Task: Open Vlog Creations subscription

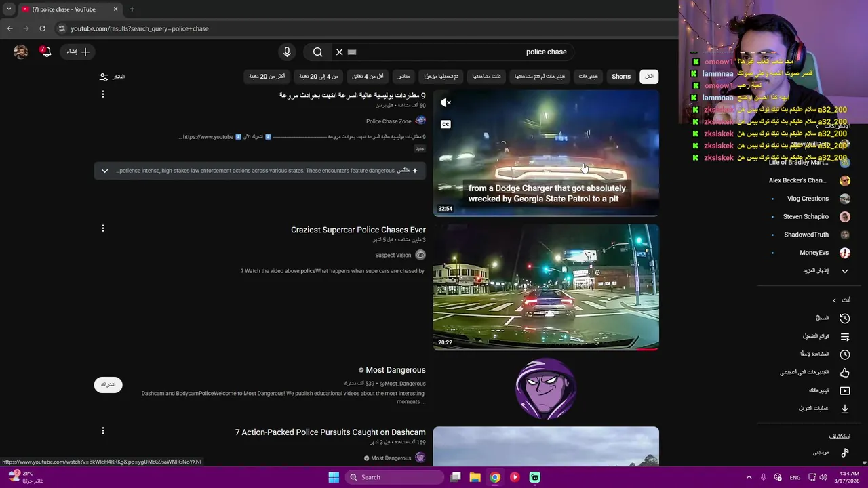Action: click(808, 199)
